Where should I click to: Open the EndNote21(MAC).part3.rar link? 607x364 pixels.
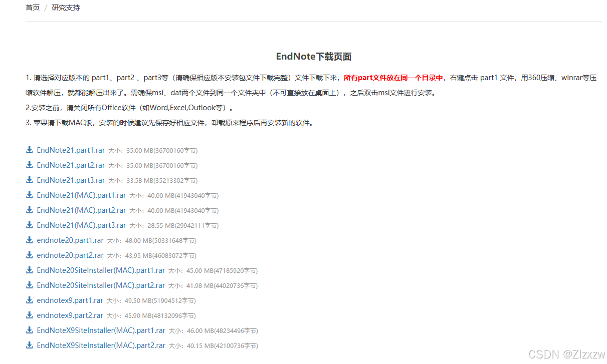point(81,225)
